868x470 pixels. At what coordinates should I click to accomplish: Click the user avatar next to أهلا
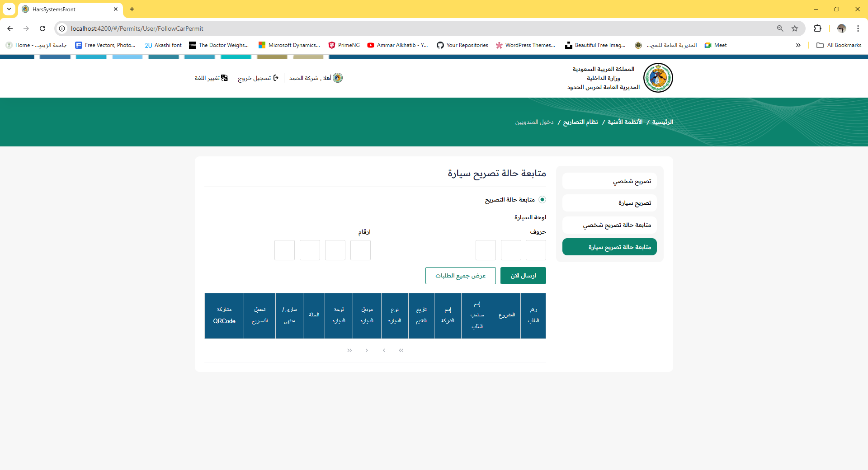click(338, 78)
